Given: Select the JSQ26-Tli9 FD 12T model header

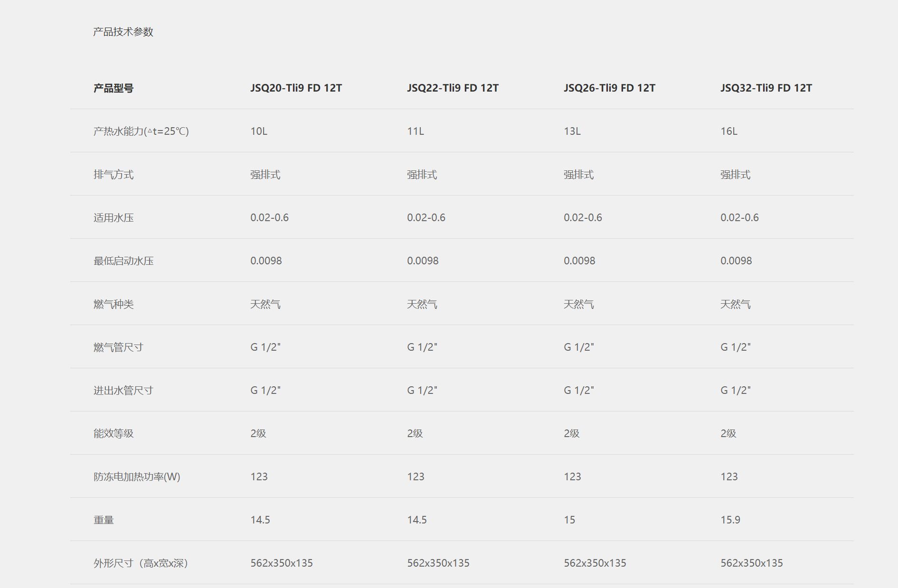Looking at the screenshot, I should [609, 88].
